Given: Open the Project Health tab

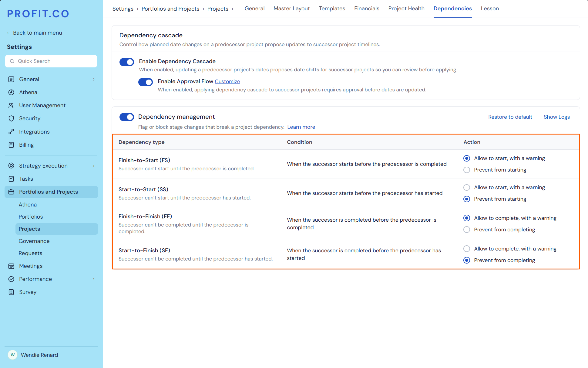Looking at the screenshot, I should 406,9.
